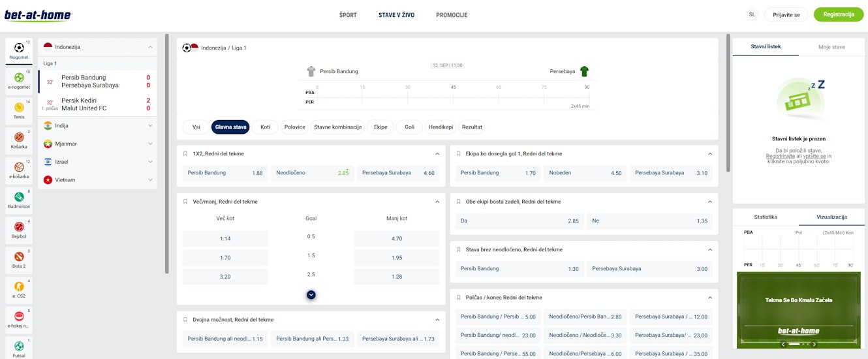Bookmark the Več/manj, Redni del tekme market
This screenshot has height=359, width=868.
(185, 202)
